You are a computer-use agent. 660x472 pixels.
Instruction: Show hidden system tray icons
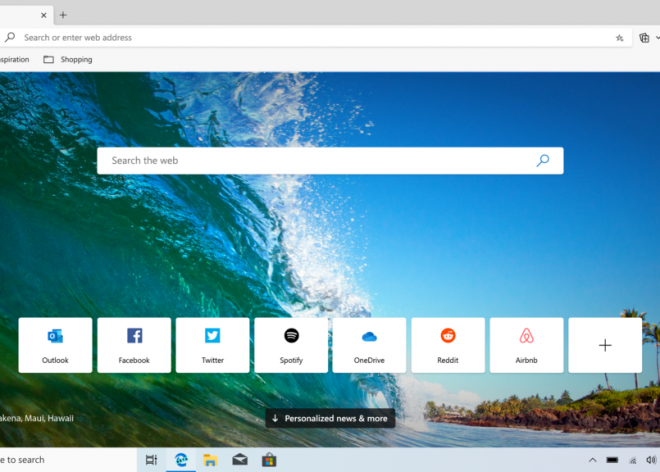(x=592, y=460)
